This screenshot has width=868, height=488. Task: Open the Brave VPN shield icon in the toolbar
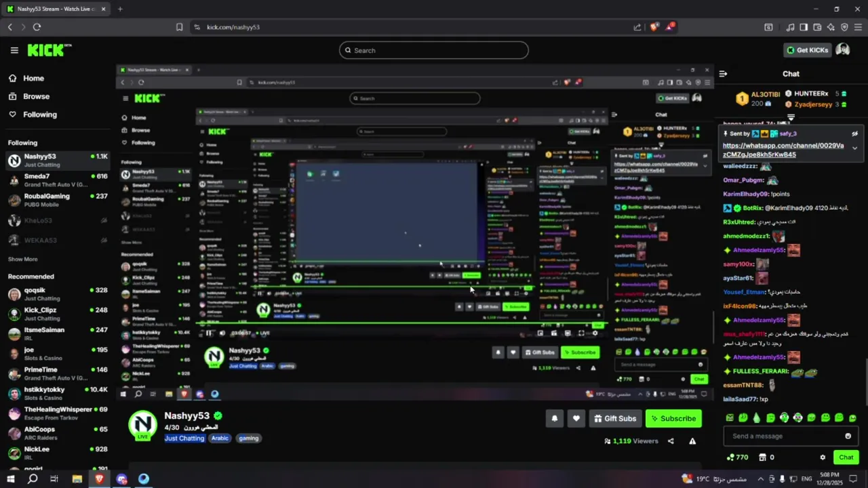[x=844, y=27]
